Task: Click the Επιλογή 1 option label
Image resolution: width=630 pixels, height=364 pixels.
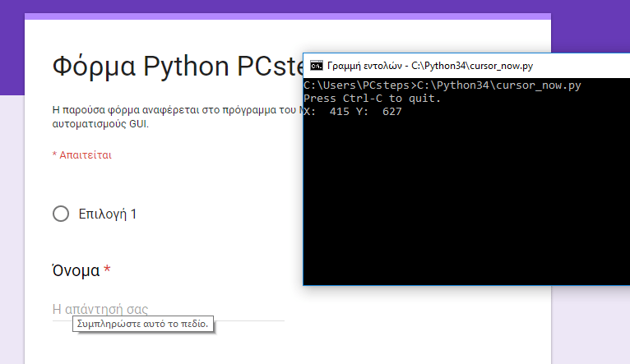Action: (x=107, y=214)
